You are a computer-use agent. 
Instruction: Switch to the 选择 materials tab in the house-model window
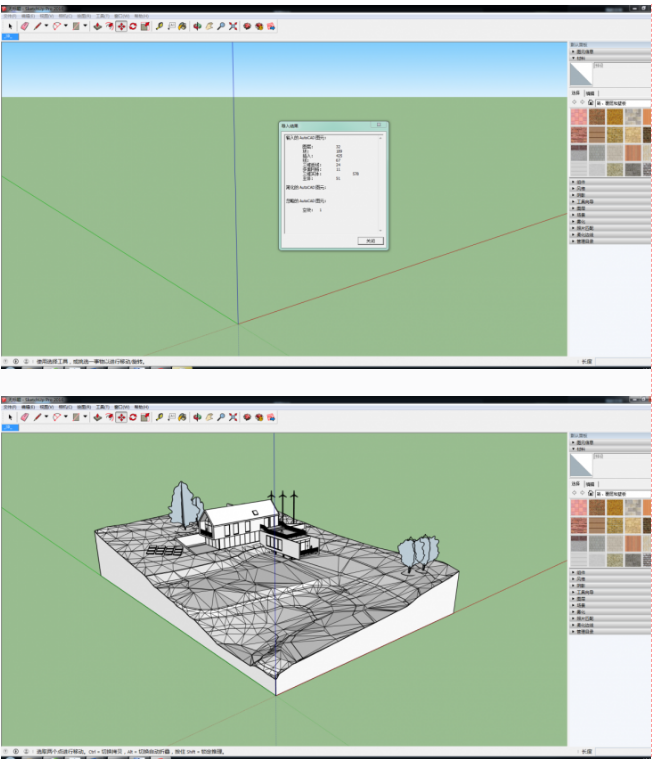[576, 484]
